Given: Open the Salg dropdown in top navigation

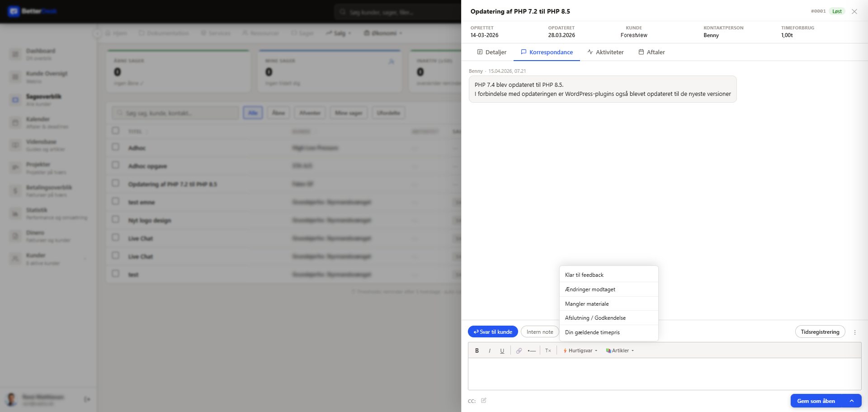Looking at the screenshot, I should click(x=339, y=33).
